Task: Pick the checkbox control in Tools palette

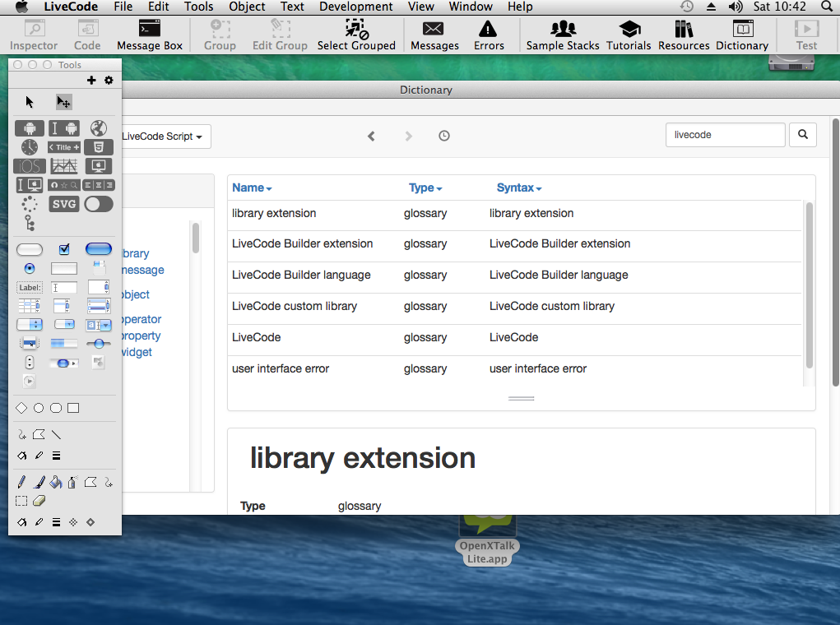Action: (64, 249)
